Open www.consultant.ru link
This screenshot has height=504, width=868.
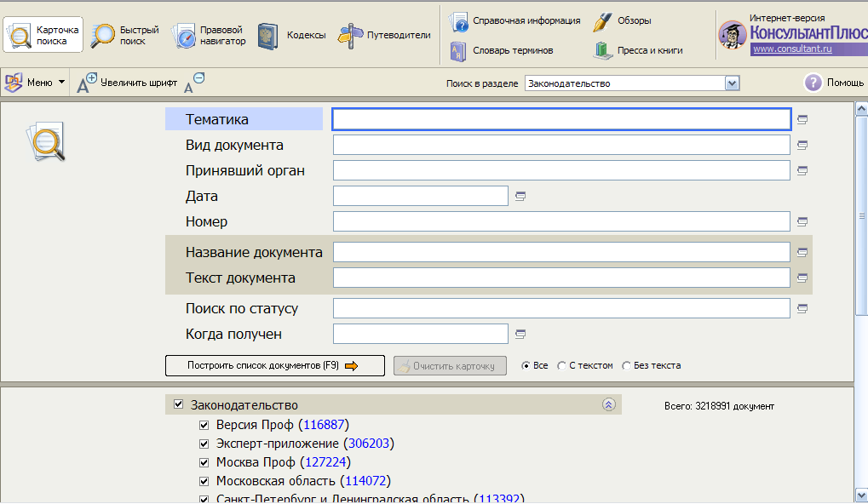click(x=792, y=49)
